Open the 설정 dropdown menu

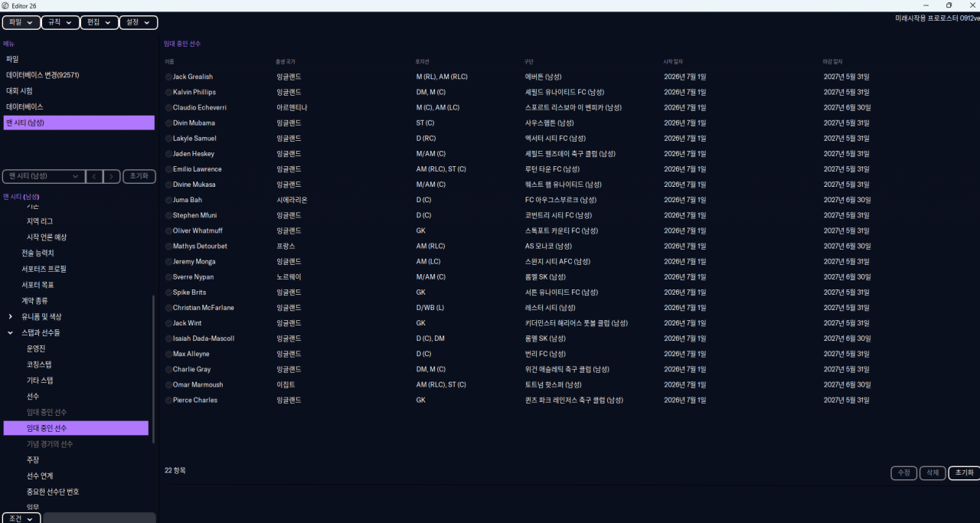(x=139, y=23)
